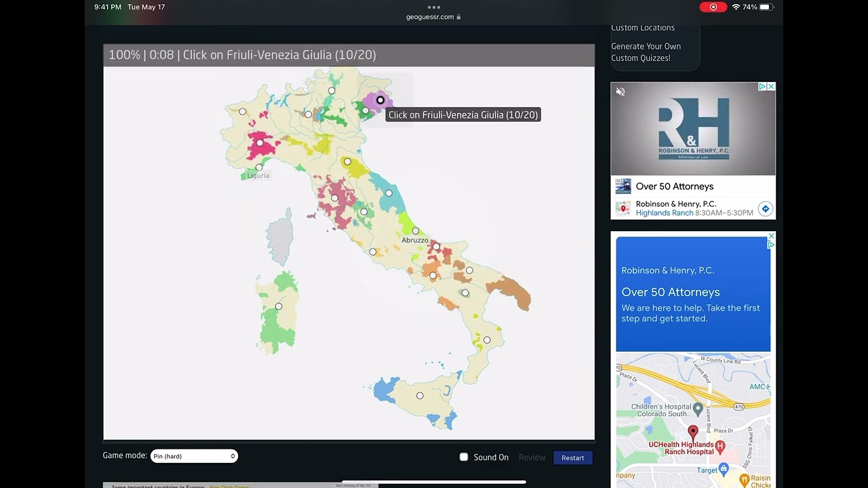Viewport: 868px width, 488px height.
Task: Close the blue Over 50 Attorneys ad
Action: pyautogui.click(x=771, y=236)
